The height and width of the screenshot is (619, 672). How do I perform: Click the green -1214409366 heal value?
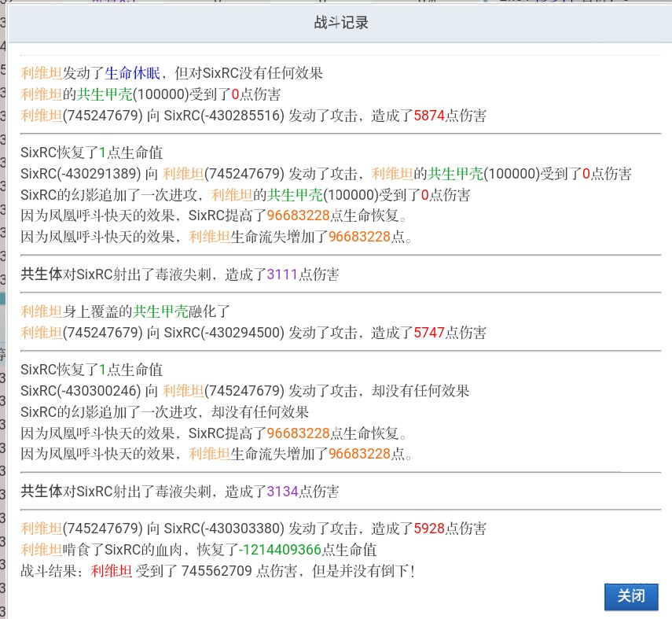point(280,550)
